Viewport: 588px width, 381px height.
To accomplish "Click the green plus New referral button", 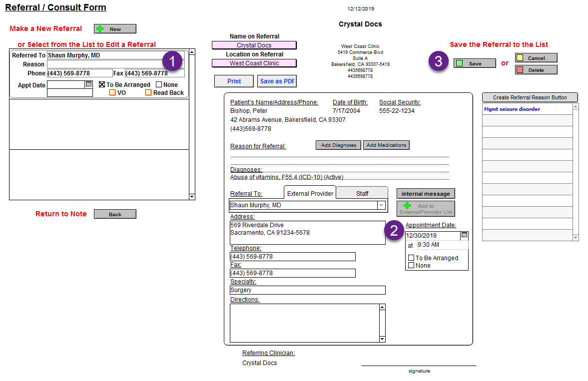I will (x=115, y=29).
